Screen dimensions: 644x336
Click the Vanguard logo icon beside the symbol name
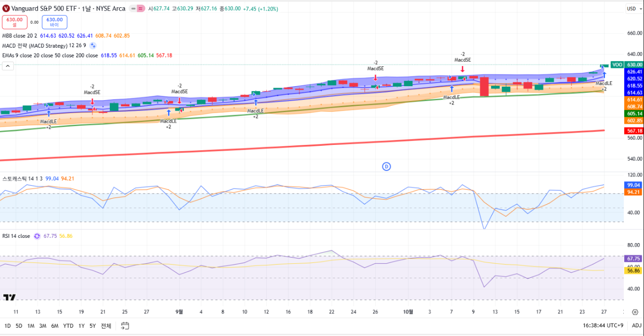point(6,9)
